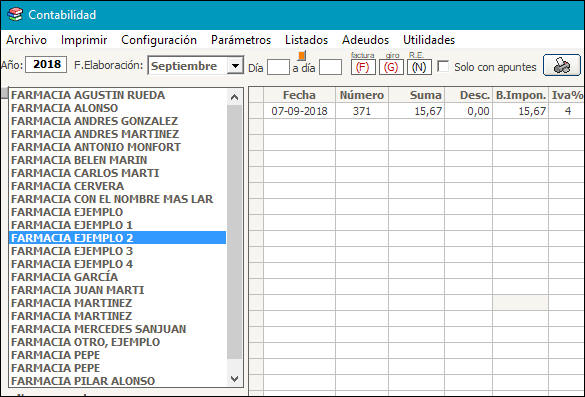This screenshot has width=585, height=397.
Task: Open the Utilidades menu
Action: point(429,40)
